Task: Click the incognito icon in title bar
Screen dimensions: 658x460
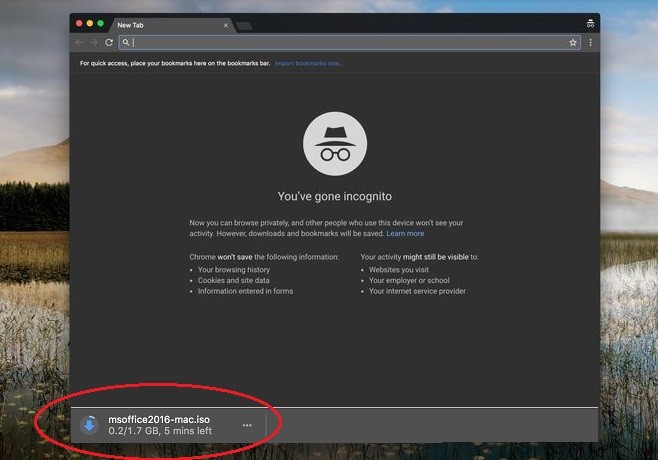Action: click(x=590, y=24)
